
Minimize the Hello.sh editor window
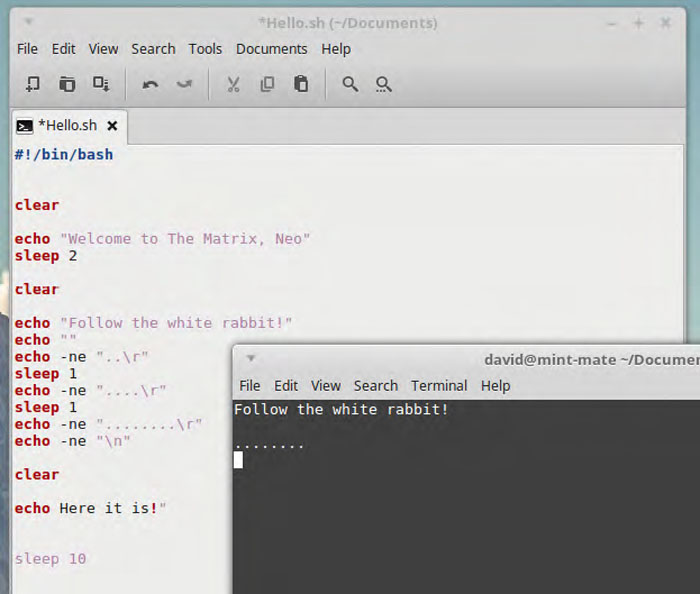coord(611,23)
